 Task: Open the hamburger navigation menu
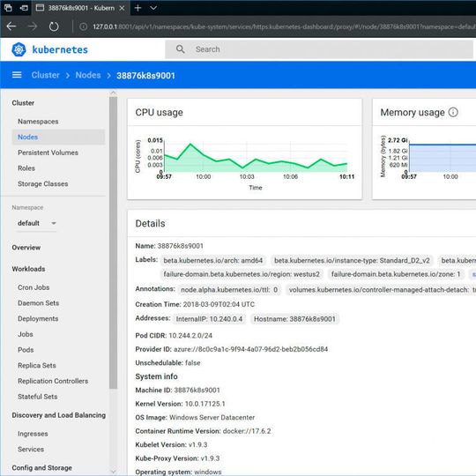17,75
